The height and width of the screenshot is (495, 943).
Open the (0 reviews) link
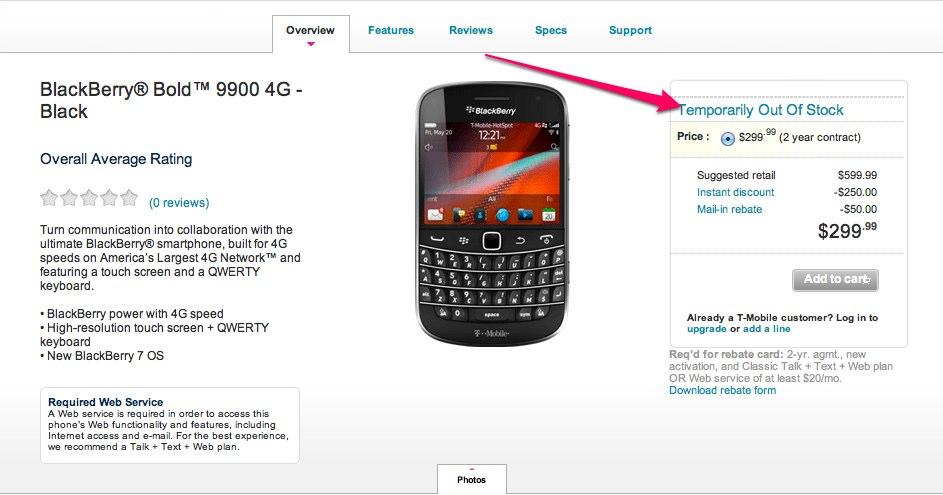point(179,203)
